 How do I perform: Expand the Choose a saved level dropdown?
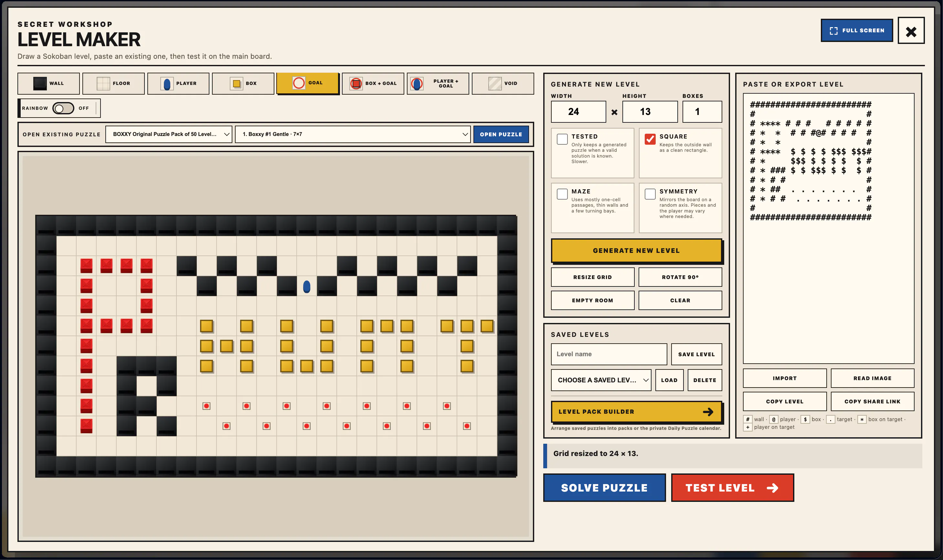(x=601, y=380)
